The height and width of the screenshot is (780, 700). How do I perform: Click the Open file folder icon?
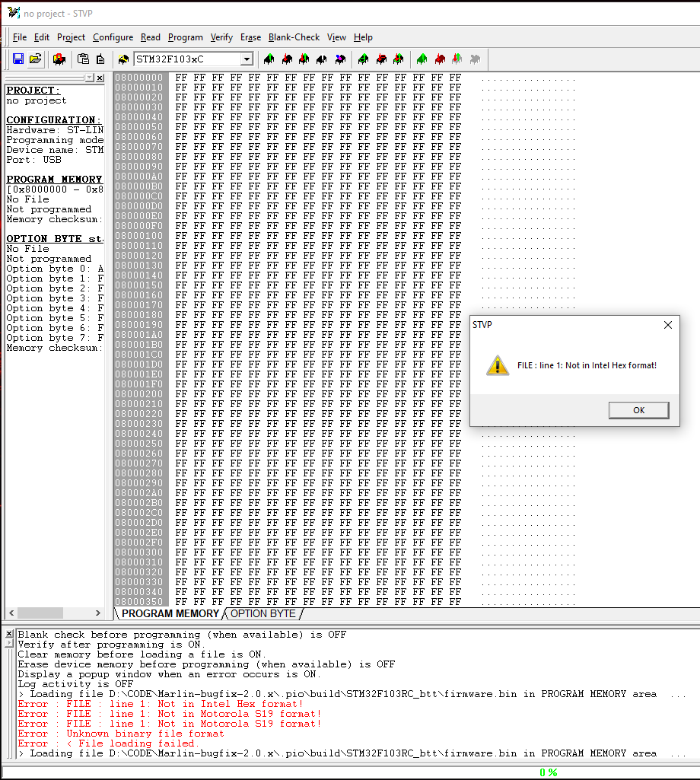[x=35, y=59]
